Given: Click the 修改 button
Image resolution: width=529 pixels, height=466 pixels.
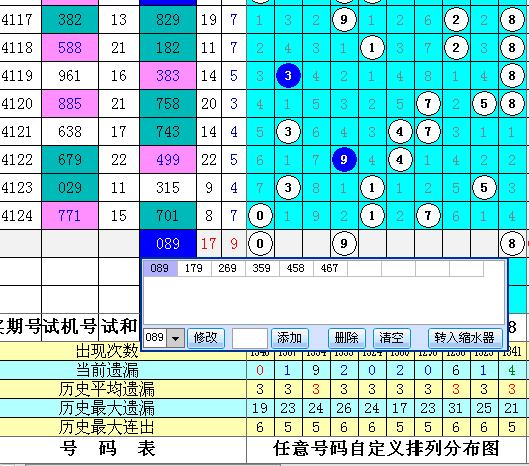Looking at the screenshot, I should click(x=206, y=338).
